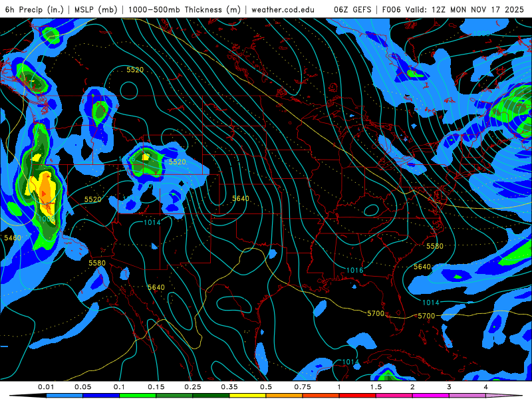Click the 'Valid: 12Z MON NOV 17 2025' timestamp
The height and width of the screenshot is (399, 532).
click(x=465, y=9)
